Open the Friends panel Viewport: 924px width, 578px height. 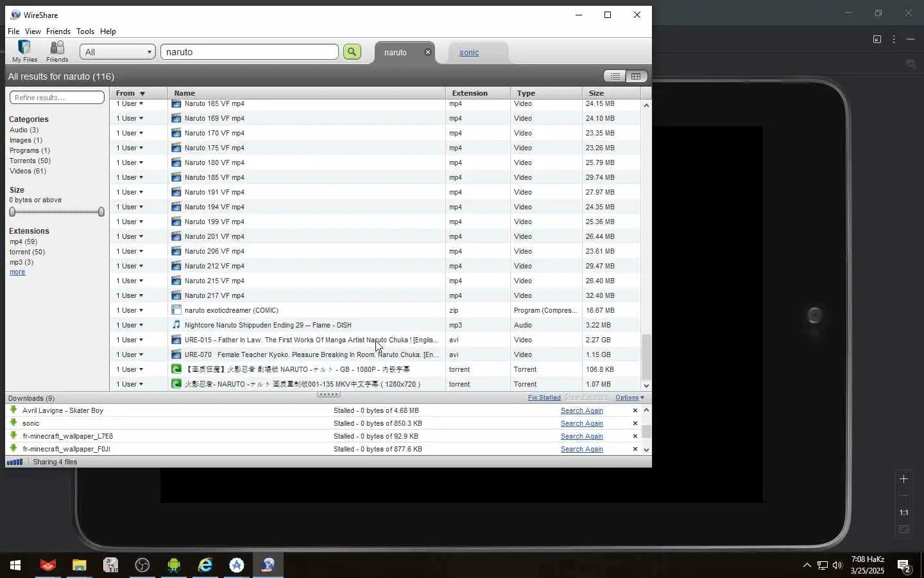(57, 51)
